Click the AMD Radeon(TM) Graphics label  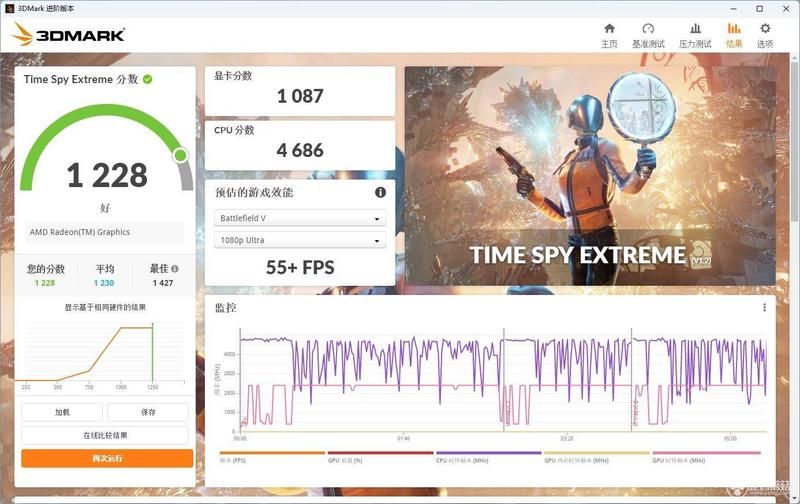click(x=80, y=232)
